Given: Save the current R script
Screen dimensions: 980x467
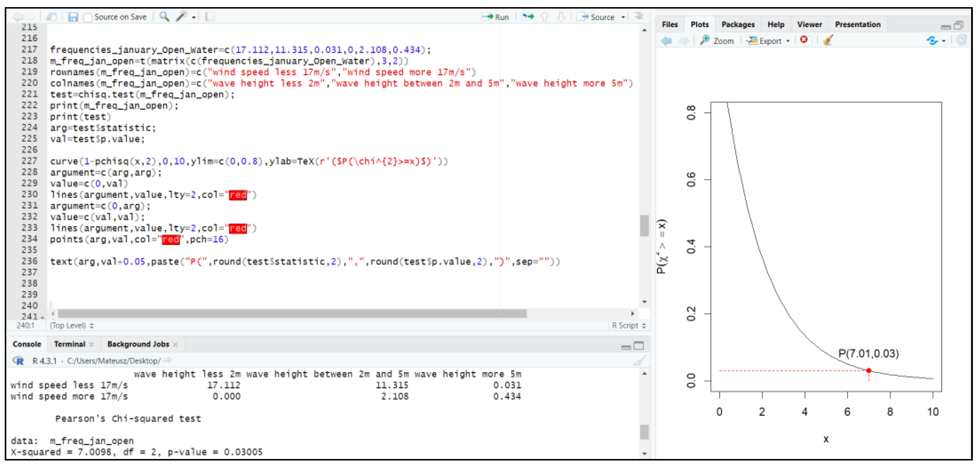Looking at the screenshot, I should tap(73, 17).
